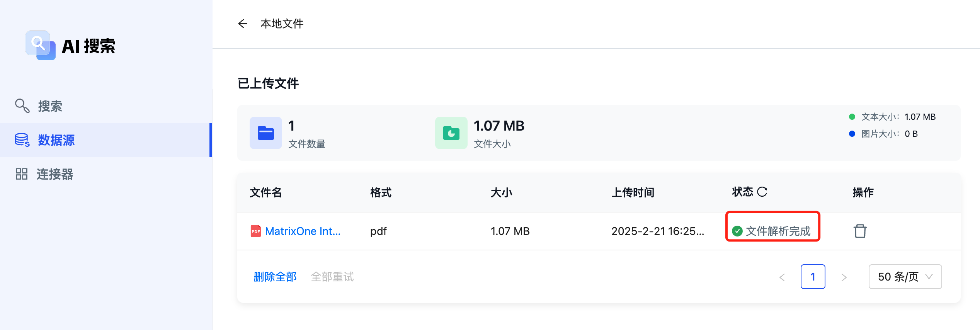Click the 上传时间 column header

pos(633,192)
